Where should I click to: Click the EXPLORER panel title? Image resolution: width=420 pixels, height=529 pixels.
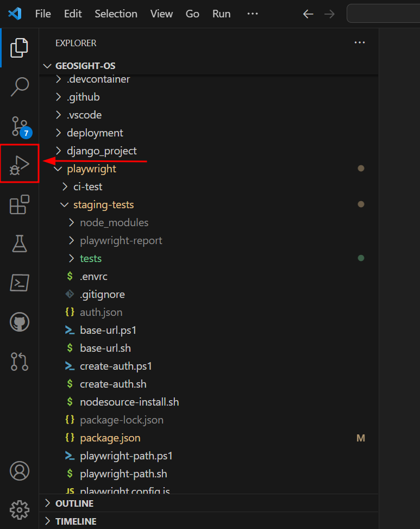76,43
